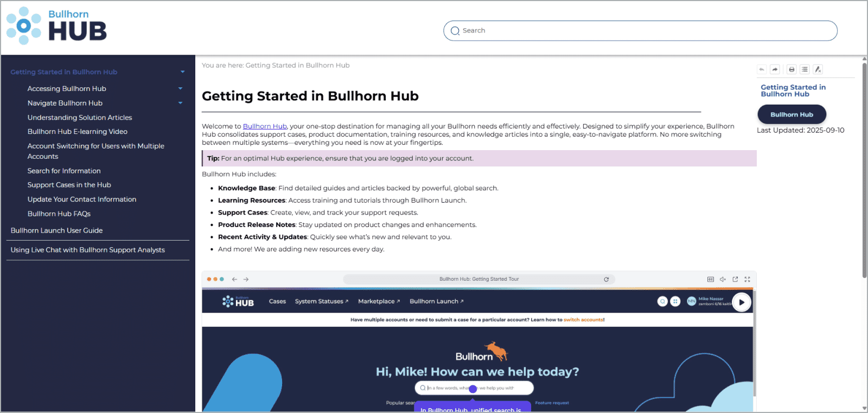The width and height of the screenshot is (868, 413).
Task: Click the 'Learning Resources' bullet text
Action: pyautogui.click(x=252, y=201)
